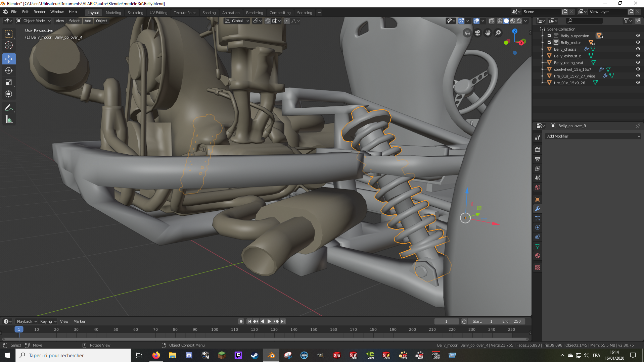Open the Object Mode dropdown

click(x=34, y=21)
